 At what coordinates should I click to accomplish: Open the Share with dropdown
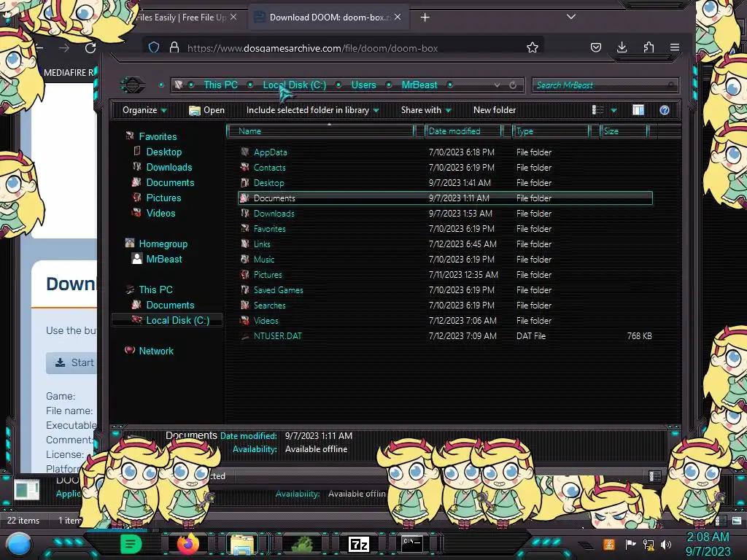pyautogui.click(x=426, y=110)
